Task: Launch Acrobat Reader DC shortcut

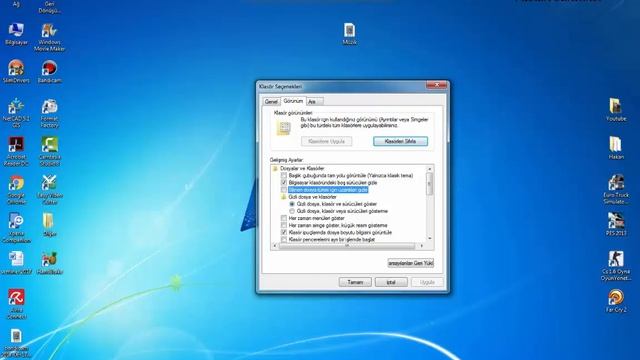Action: (16, 151)
